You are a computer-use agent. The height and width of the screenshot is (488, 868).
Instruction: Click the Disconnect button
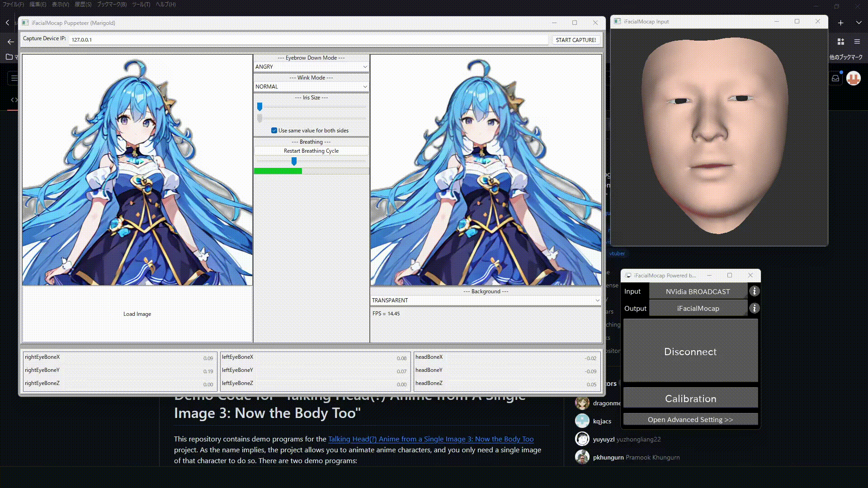click(x=690, y=352)
